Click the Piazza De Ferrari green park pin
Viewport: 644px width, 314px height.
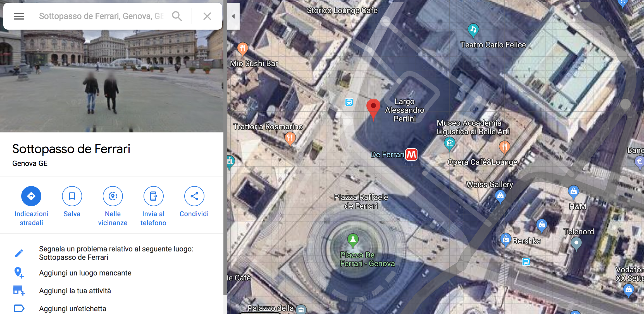click(353, 240)
